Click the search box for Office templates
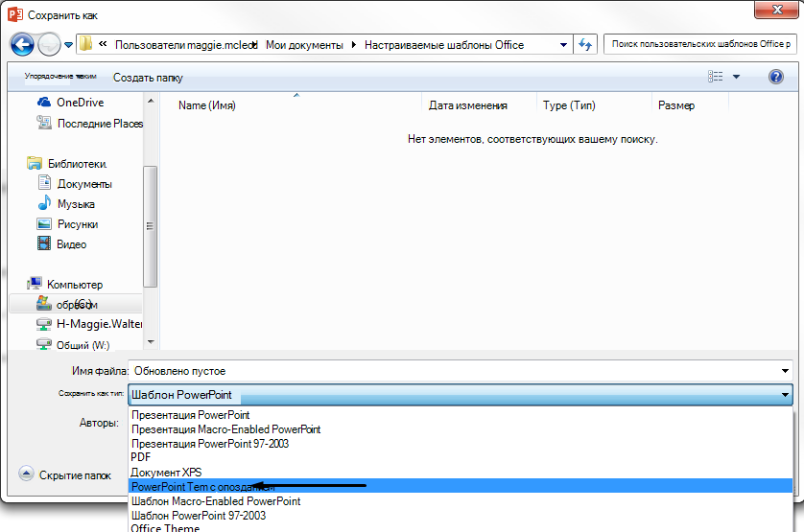This screenshot has width=804, height=532. tap(700, 44)
